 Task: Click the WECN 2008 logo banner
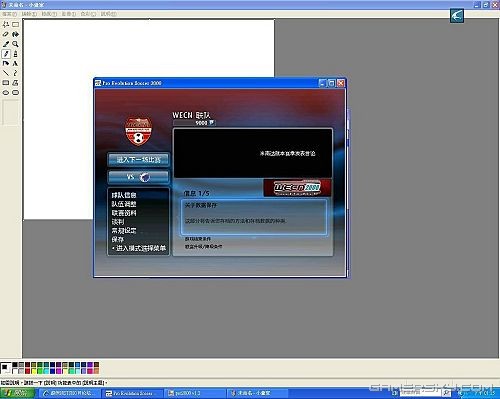click(x=297, y=187)
